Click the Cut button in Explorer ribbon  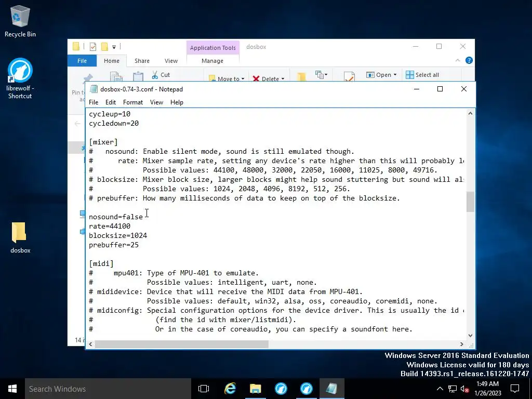161,75
